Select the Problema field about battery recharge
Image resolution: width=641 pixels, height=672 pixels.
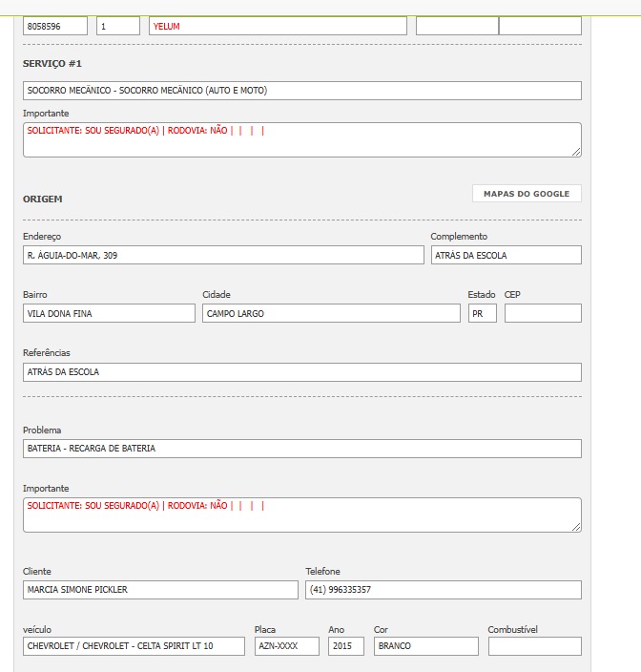[301, 449]
